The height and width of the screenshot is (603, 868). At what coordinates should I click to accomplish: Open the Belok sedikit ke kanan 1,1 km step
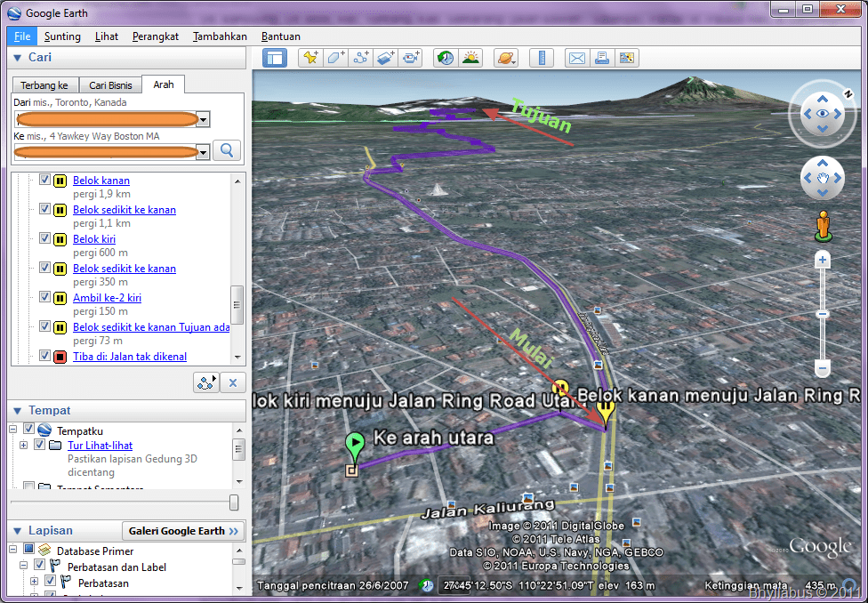125,210
